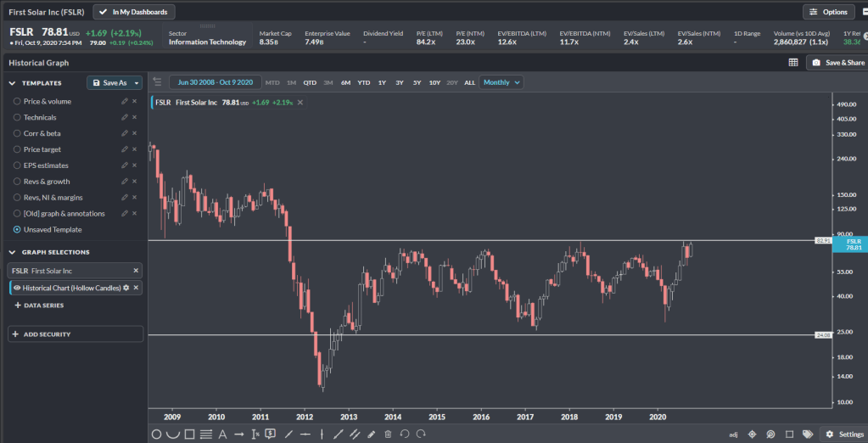Collapse the Templates section
The image size is (868, 443).
point(13,83)
